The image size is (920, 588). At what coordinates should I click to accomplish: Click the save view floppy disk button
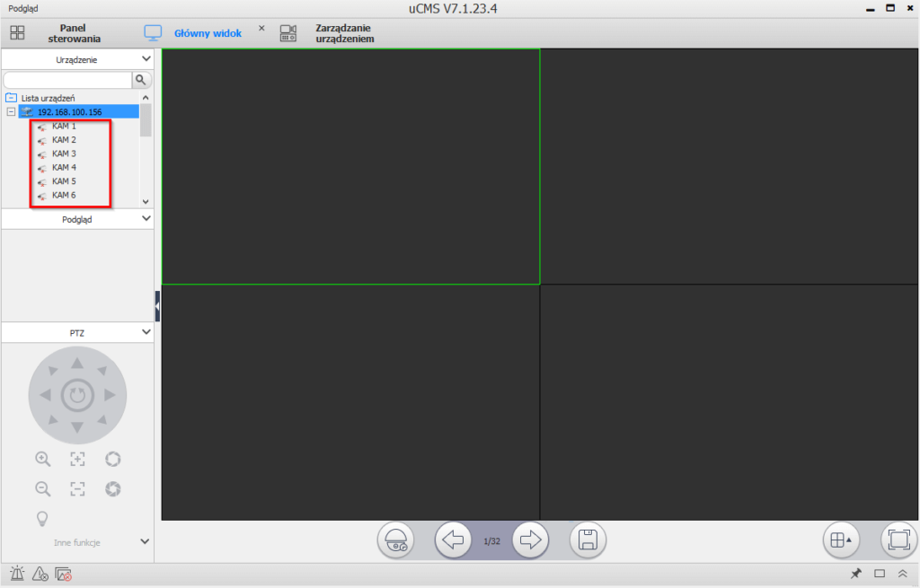[588, 540]
